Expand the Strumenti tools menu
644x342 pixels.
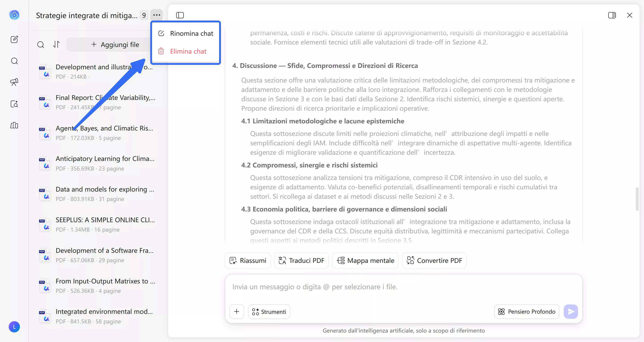click(269, 312)
